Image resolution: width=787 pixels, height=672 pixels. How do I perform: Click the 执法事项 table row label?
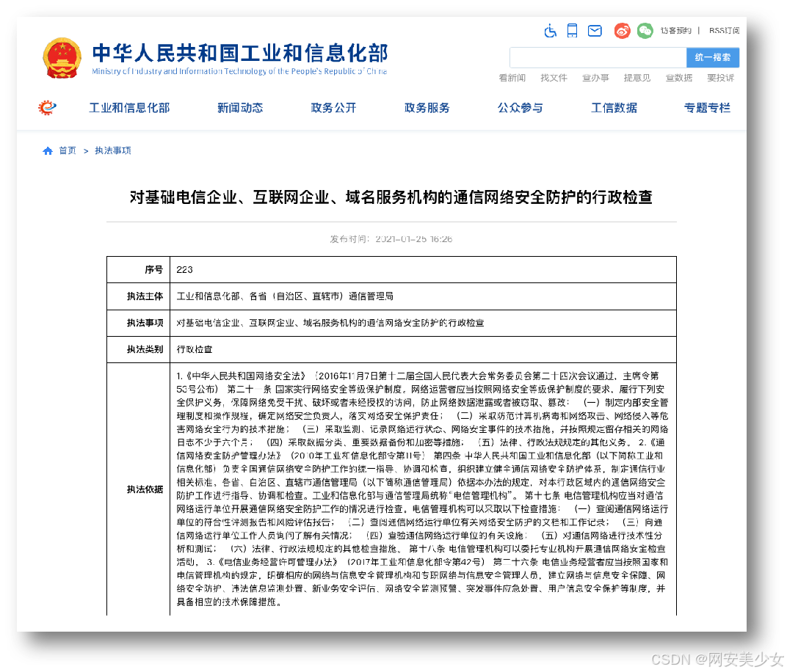tap(145, 323)
